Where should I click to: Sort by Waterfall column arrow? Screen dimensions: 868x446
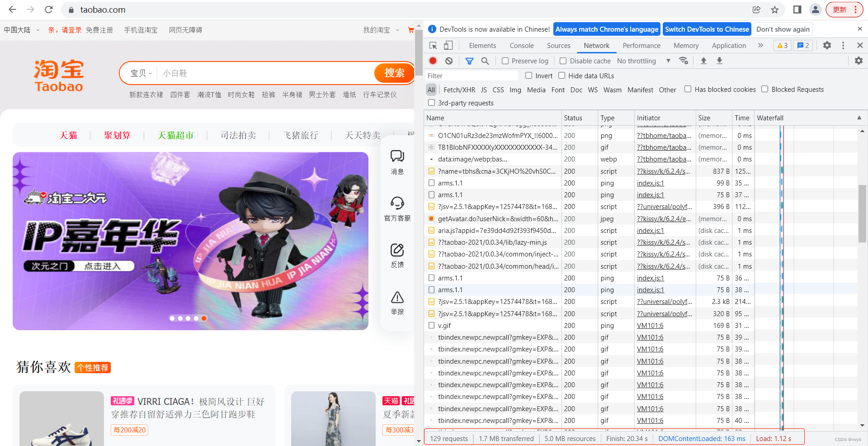[x=859, y=118]
